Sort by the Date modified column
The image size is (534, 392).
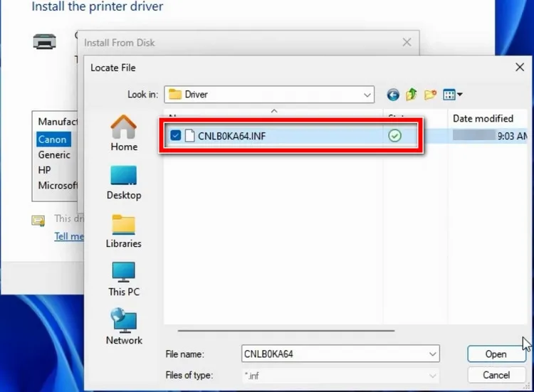point(483,118)
